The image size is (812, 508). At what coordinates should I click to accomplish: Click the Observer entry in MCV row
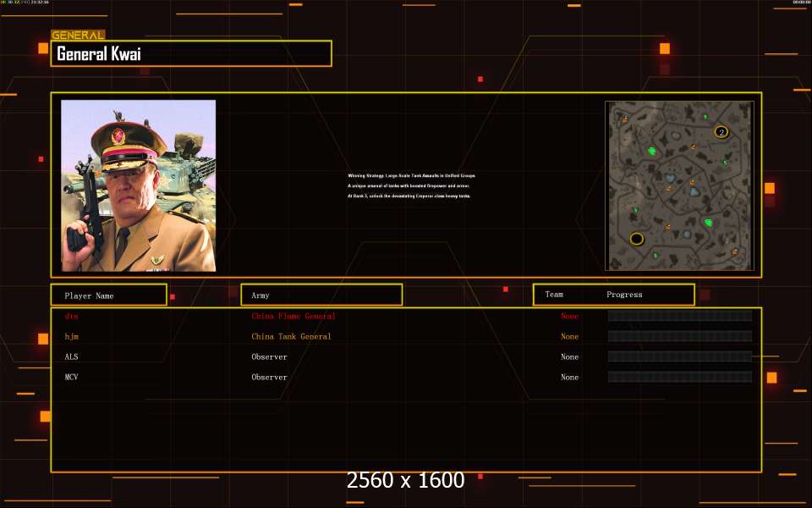(x=269, y=377)
